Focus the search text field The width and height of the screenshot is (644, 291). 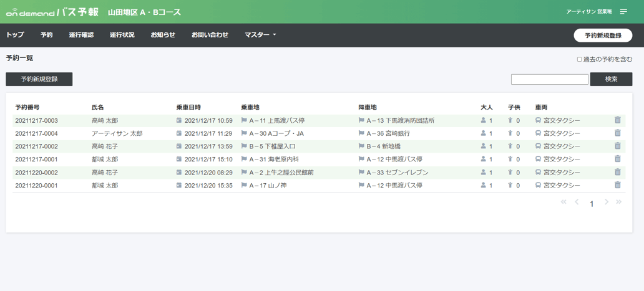point(550,80)
